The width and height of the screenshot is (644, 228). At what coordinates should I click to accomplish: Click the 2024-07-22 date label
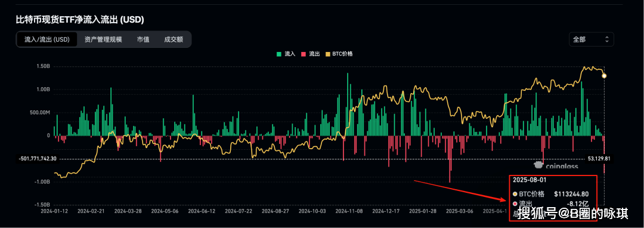[x=239, y=211]
